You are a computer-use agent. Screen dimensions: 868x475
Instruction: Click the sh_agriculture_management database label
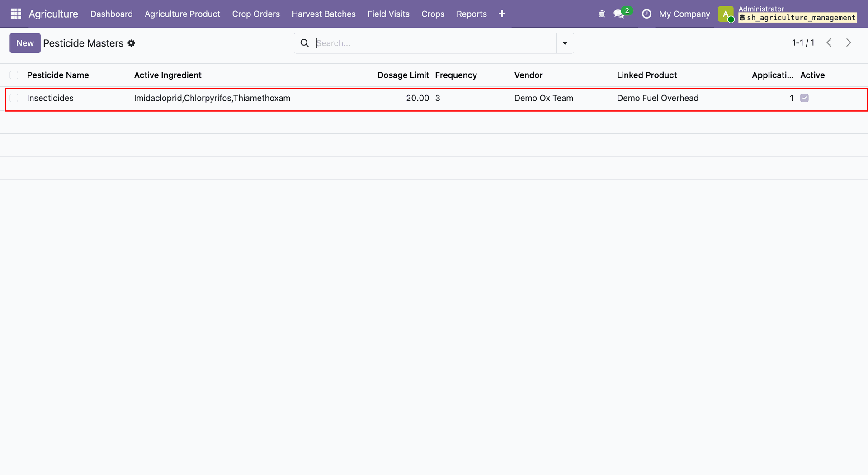[798, 18]
